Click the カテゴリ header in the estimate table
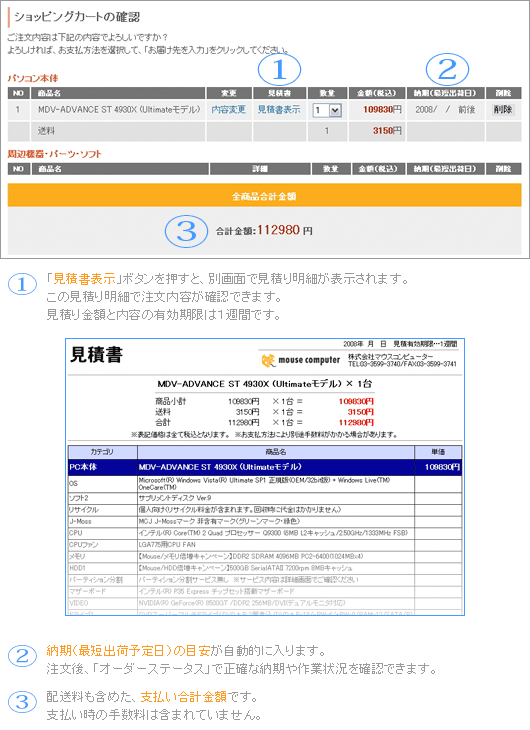This screenshot has height=730, width=530. (102, 452)
